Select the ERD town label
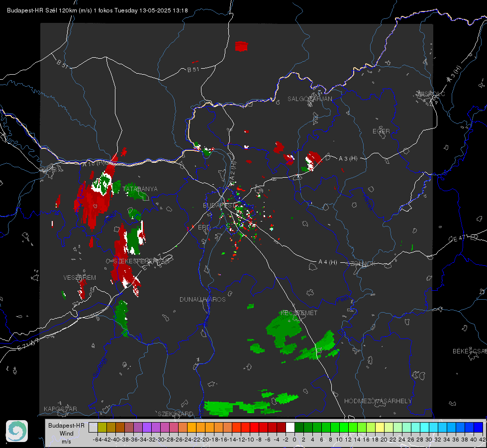 pos(204,227)
